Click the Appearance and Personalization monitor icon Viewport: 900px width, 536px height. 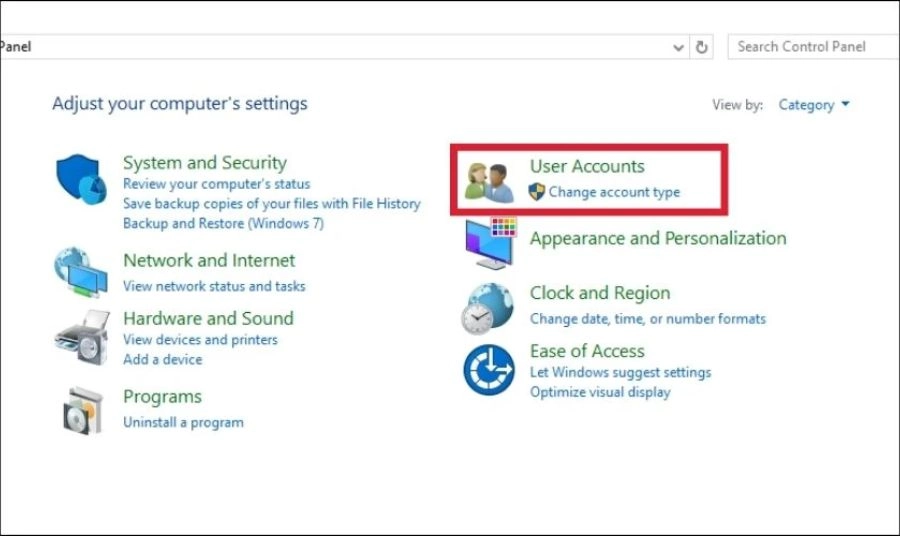coord(489,242)
